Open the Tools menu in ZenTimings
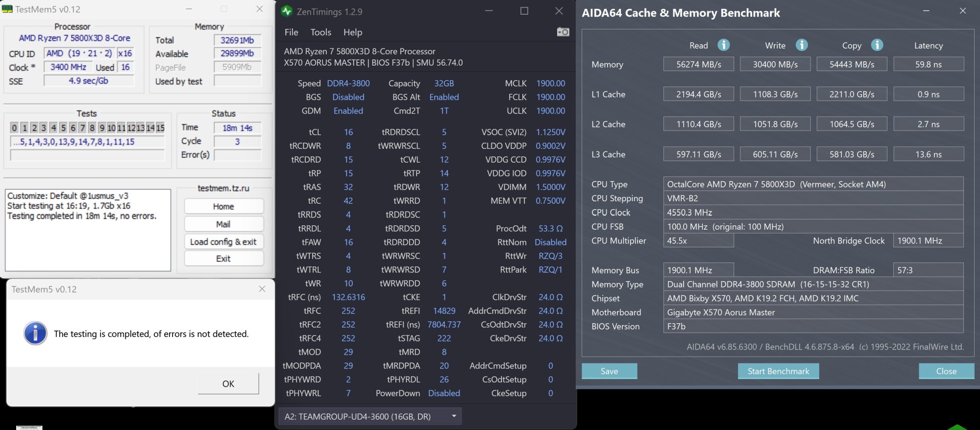 point(320,32)
